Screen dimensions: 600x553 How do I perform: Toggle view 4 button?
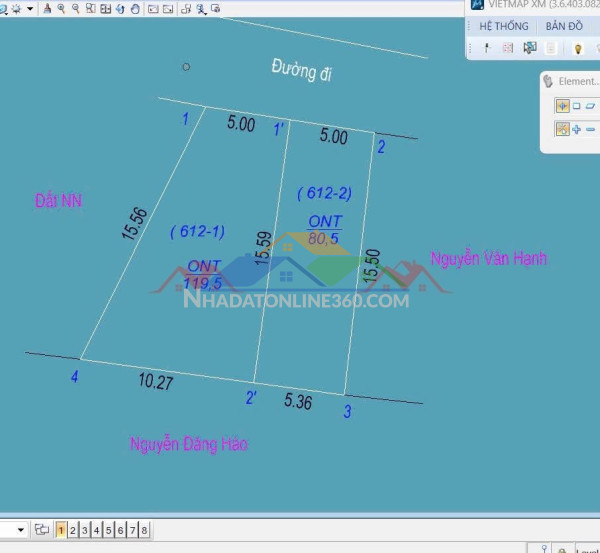pos(96,530)
